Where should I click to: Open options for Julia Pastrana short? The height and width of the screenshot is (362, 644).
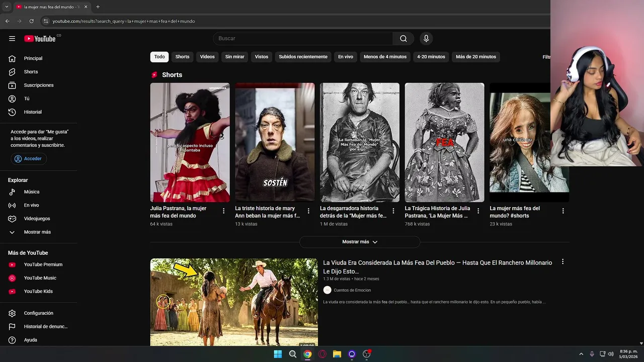pyautogui.click(x=223, y=211)
